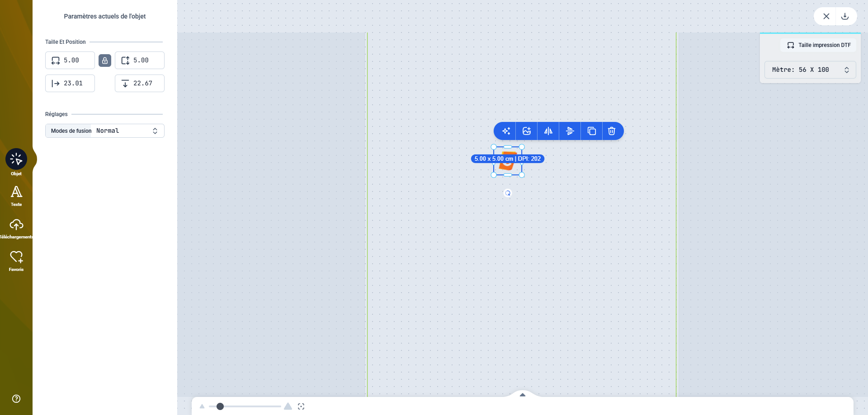Click the replace image icon
The width and height of the screenshot is (868, 415).
[527, 131]
